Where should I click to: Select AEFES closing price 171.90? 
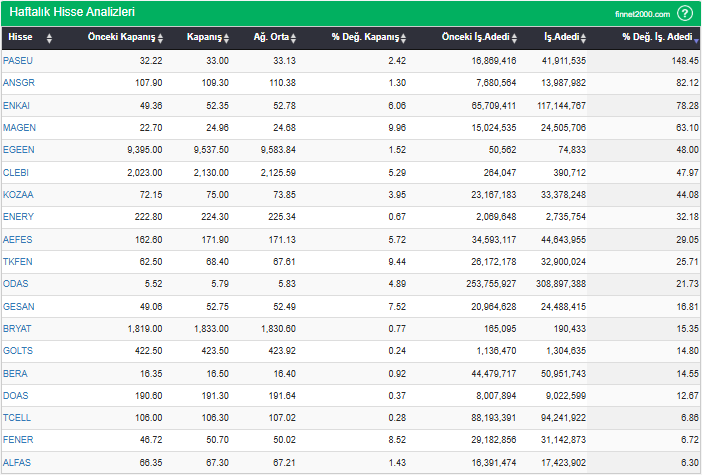(x=215, y=240)
